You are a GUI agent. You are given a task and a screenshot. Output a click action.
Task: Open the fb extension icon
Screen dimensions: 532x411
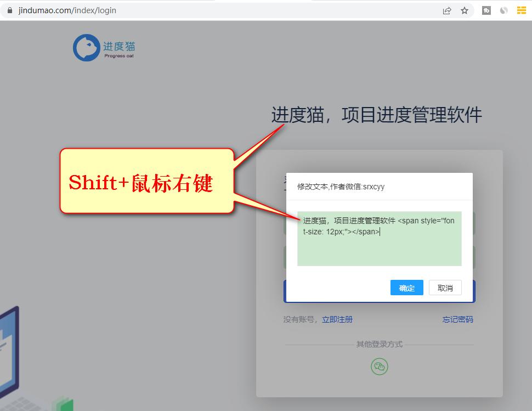486,10
